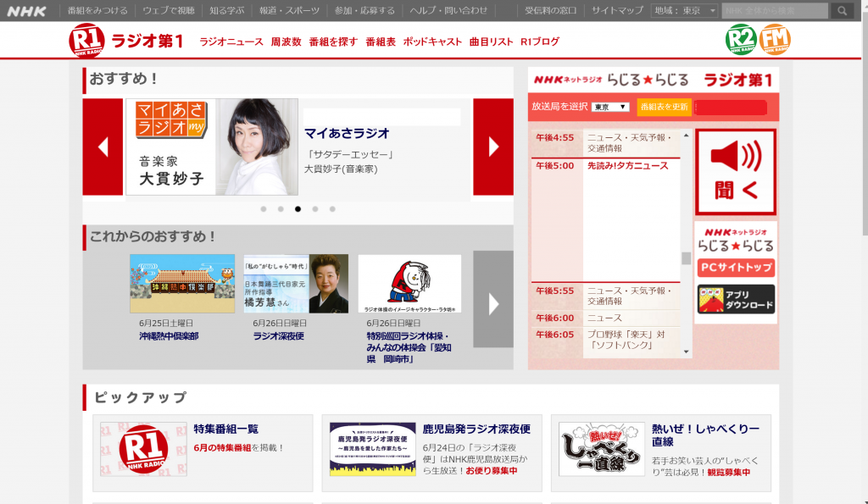Click the R1 特集番組一覧 thumbnail
The width and height of the screenshot is (868, 504).
143,449
